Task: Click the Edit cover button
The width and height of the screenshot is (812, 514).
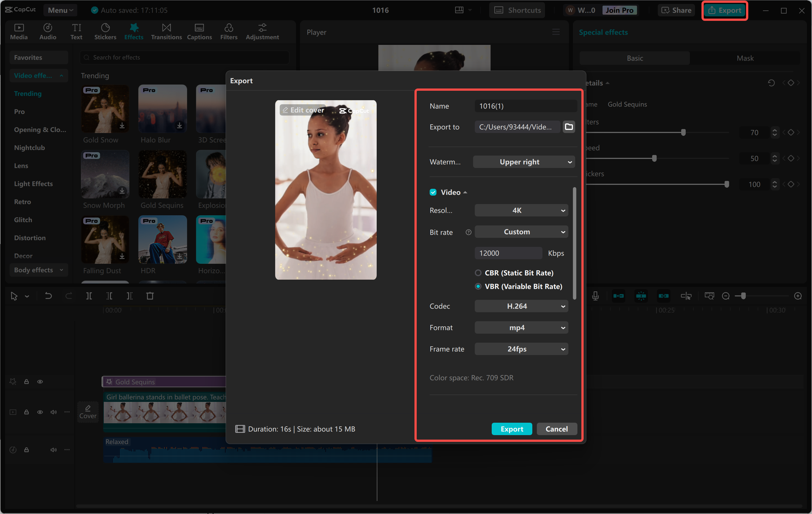Action: (x=303, y=110)
